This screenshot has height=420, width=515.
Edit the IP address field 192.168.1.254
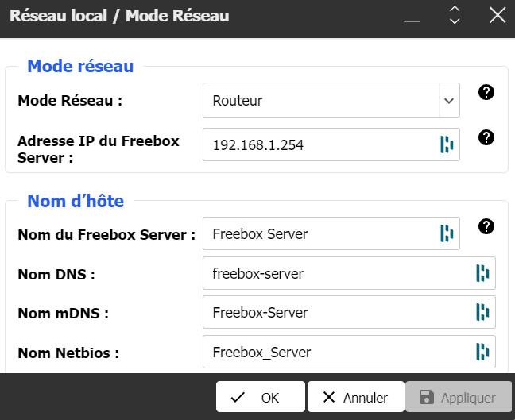click(x=331, y=144)
